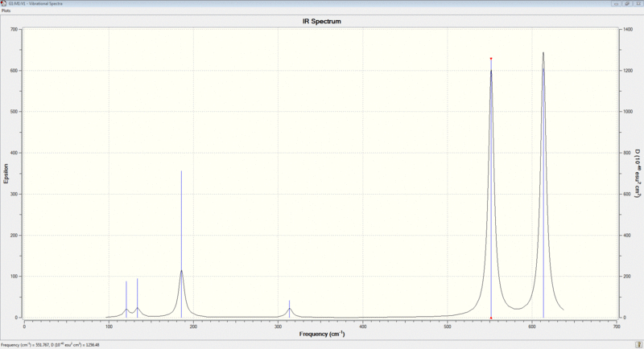This screenshot has width=644, height=349.
Task: Click the help icon in the status bar corner
Action: 639,345
